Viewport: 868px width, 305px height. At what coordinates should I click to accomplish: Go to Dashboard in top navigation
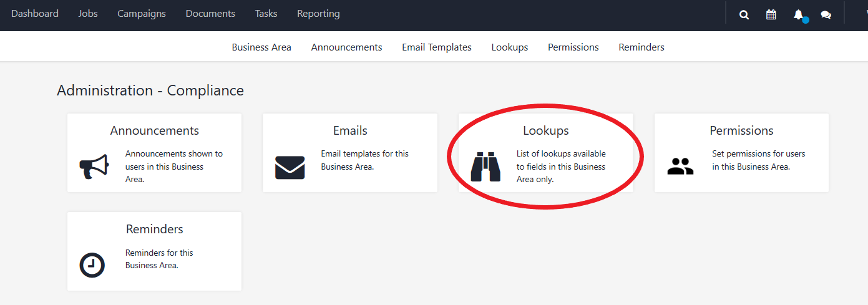35,14
